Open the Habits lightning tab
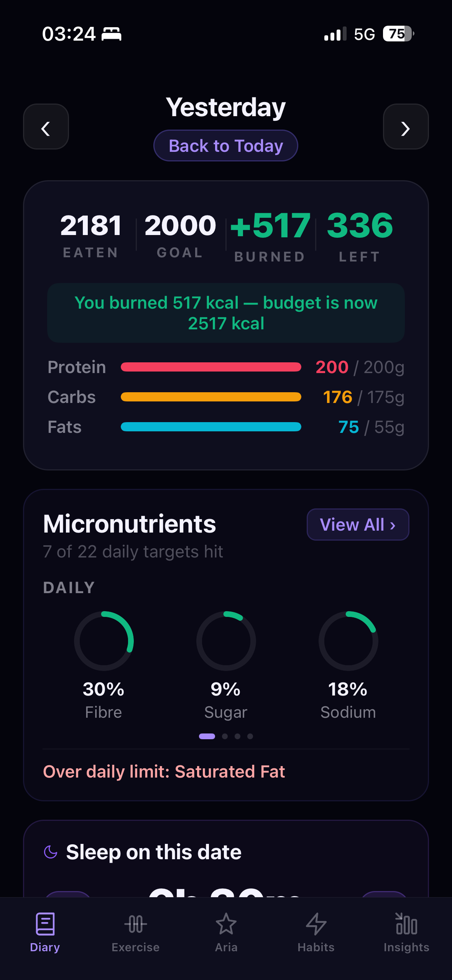452x980 pixels. [x=316, y=932]
